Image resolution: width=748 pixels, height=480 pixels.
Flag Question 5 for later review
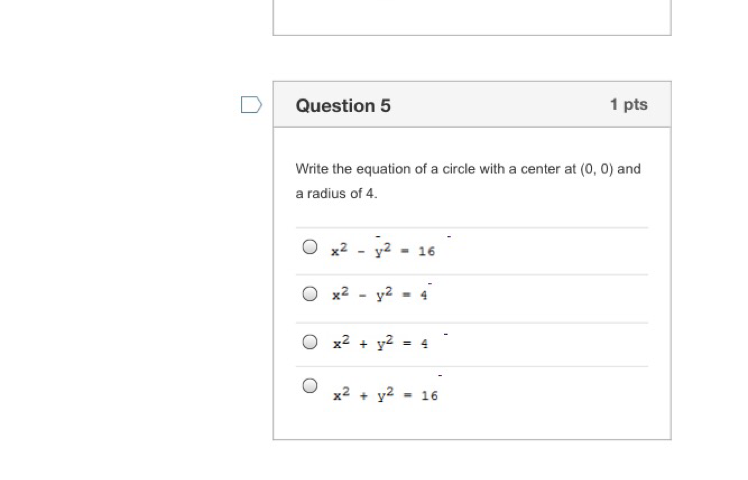[252, 105]
